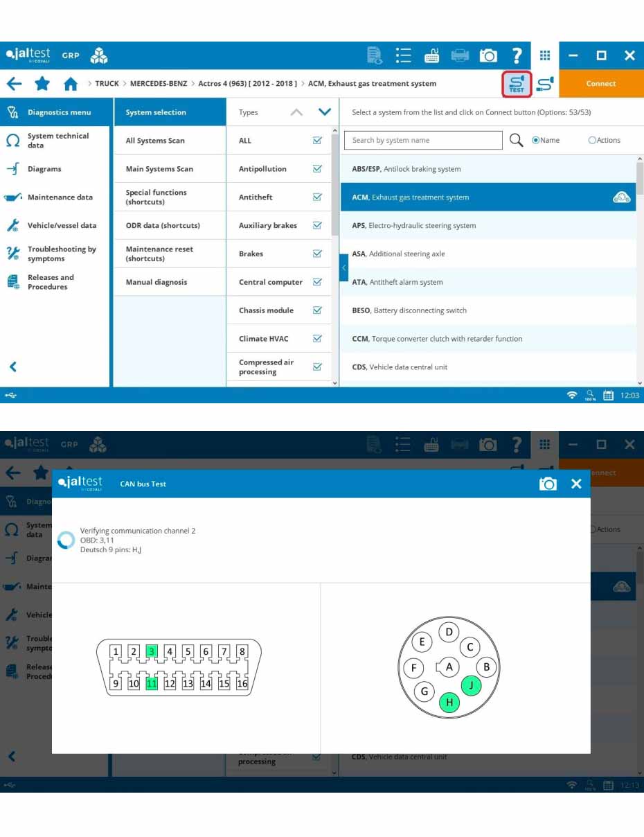
Task: Click the down arrow in the Types header
Action: [325, 112]
